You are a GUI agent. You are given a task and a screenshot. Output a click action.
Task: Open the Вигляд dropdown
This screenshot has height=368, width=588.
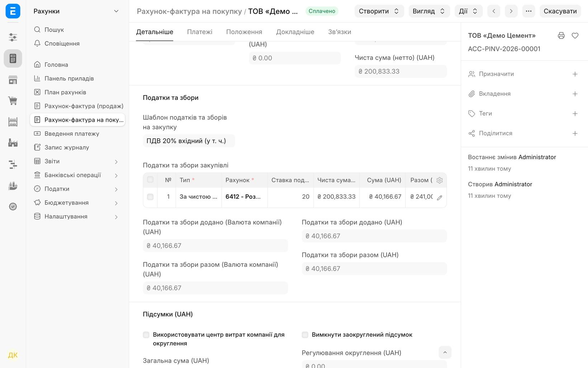(x=429, y=11)
